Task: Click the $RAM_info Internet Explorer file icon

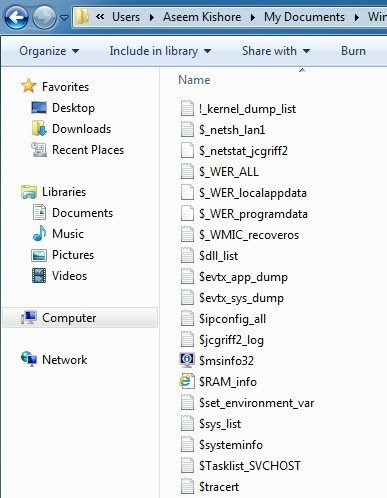Action: point(187,381)
